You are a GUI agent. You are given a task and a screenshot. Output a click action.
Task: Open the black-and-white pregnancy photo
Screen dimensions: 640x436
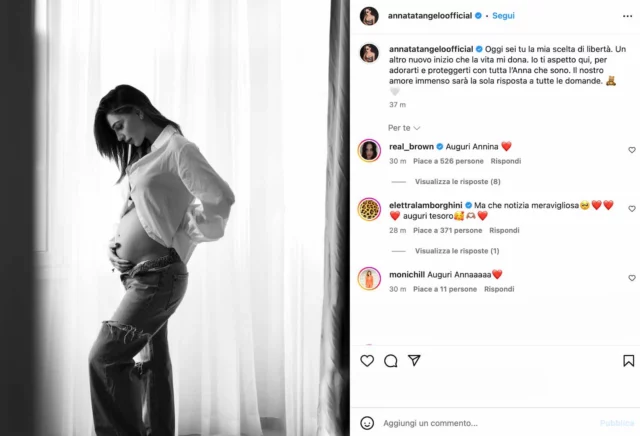coord(175,218)
